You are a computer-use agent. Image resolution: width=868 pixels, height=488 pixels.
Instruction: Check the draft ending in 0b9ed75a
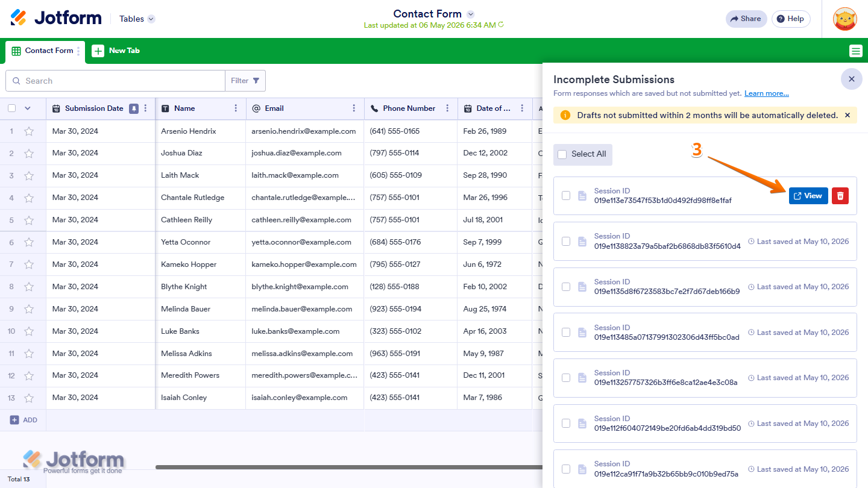(566, 469)
